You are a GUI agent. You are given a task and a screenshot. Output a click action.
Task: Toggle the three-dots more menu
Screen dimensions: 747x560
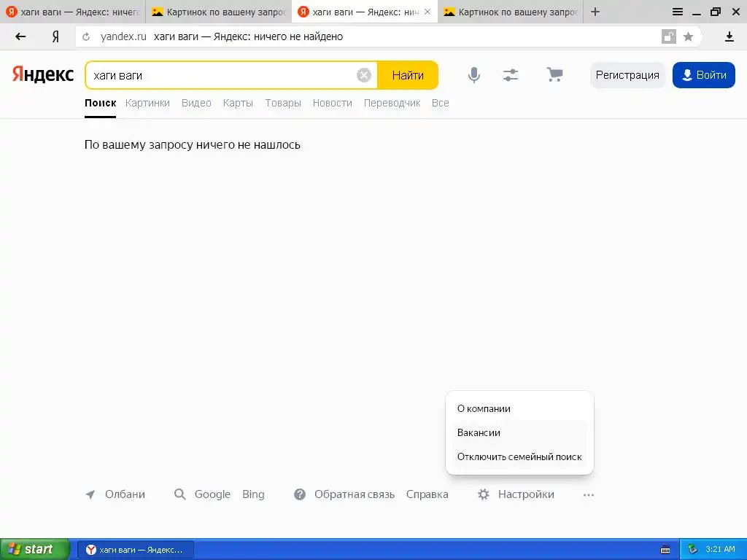tap(589, 495)
